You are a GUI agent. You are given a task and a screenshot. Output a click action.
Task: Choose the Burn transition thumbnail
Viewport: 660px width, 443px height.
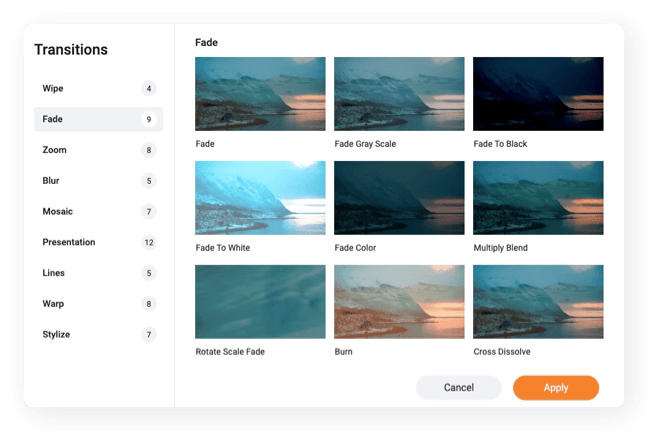(399, 302)
